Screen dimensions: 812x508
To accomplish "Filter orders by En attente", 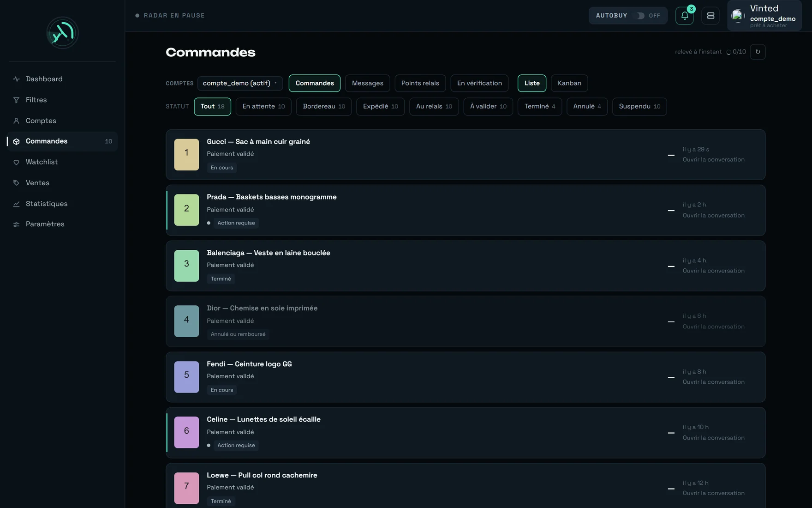I will point(263,107).
